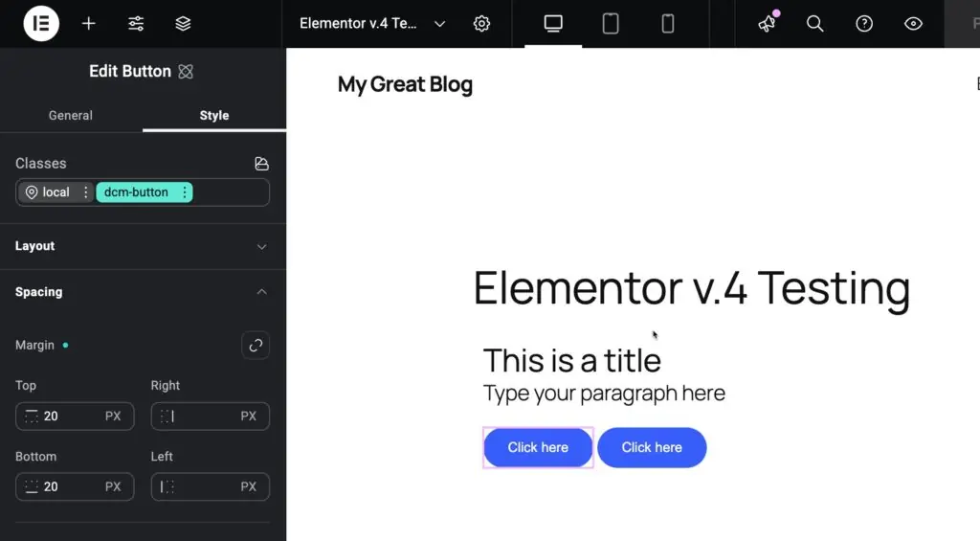
Task: Click the empty area of the Classes field
Action: coord(231,192)
